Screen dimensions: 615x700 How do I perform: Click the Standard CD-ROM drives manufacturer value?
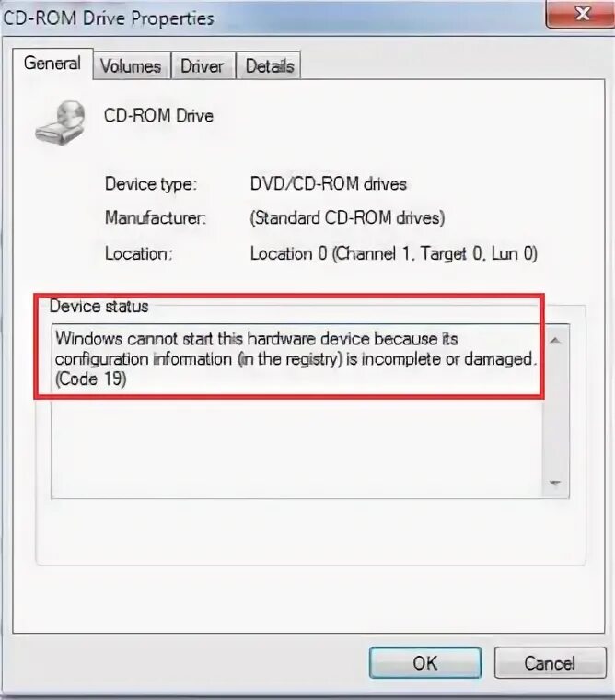coord(347,218)
